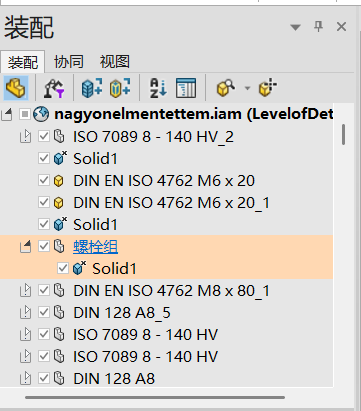Viewport: 361px width, 411px height.
Task: Click solid icon of Solid1 under 螺栓组
Action: point(79,268)
